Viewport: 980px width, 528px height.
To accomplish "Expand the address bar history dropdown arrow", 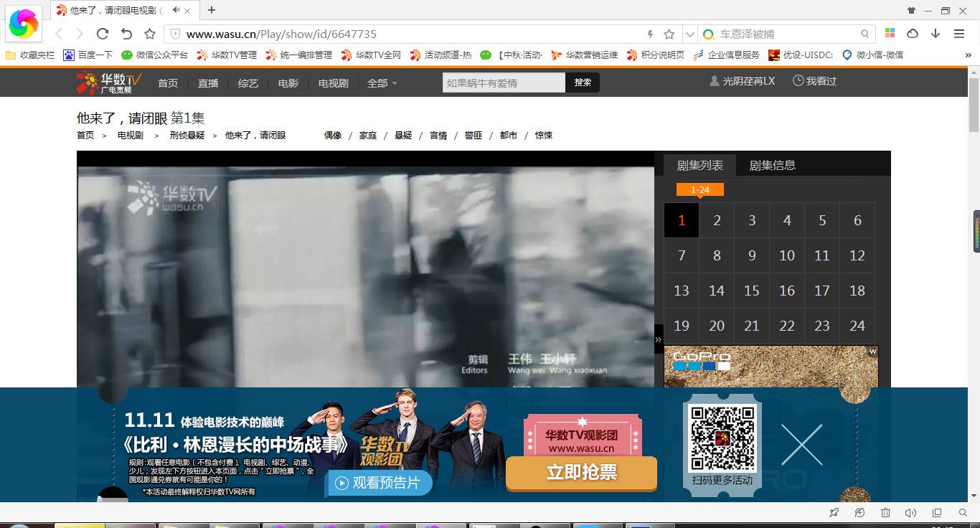I will 689,33.
